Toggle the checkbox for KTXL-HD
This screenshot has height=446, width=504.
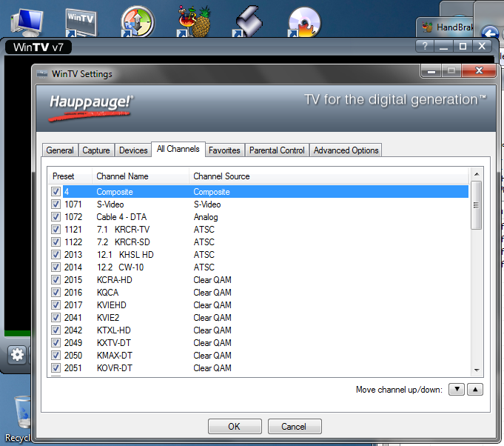56,330
